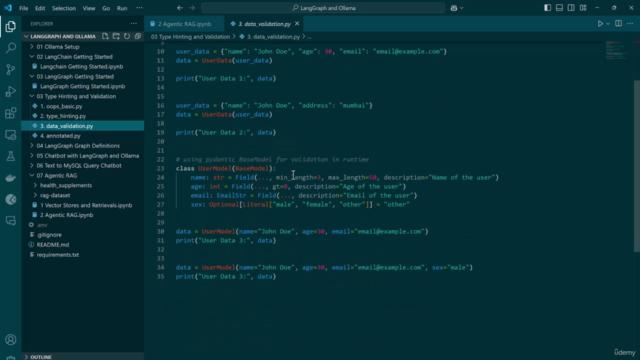Refresh the Explorer file tree
This screenshot has width=640, height=360.
coord(127,36)
